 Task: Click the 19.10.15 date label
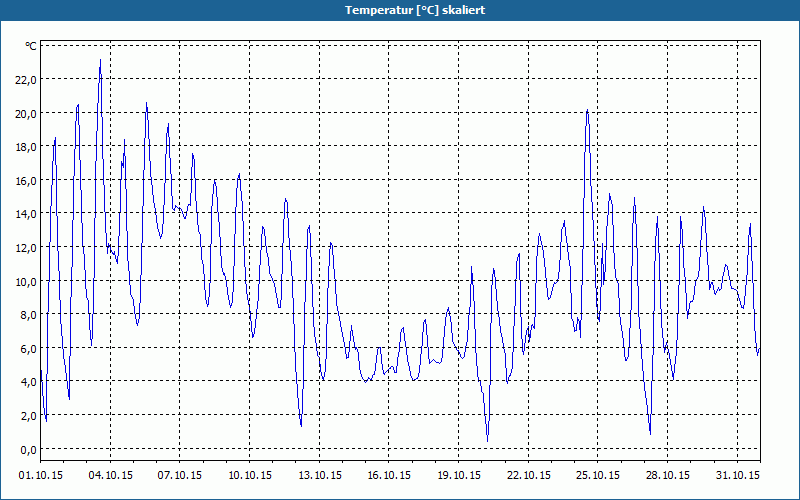coord(459,475)
